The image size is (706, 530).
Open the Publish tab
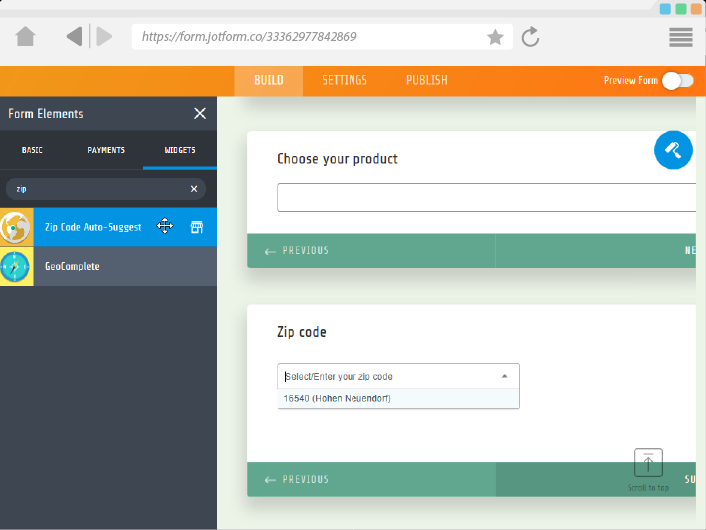[426, 80]
